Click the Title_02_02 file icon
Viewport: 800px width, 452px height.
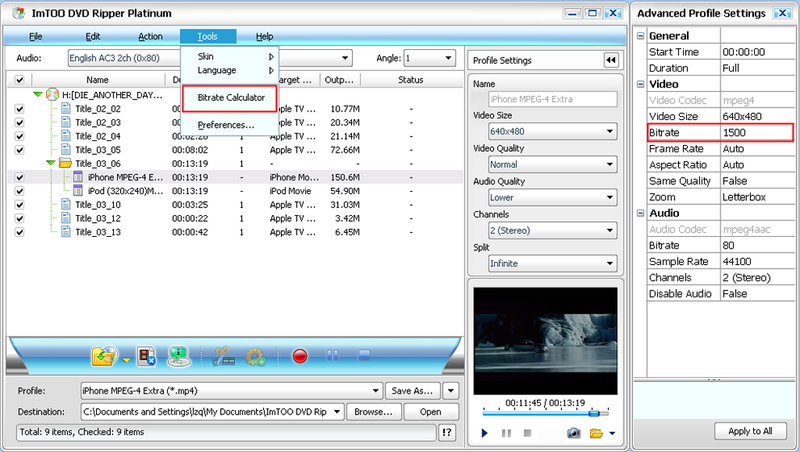(66, 109)
